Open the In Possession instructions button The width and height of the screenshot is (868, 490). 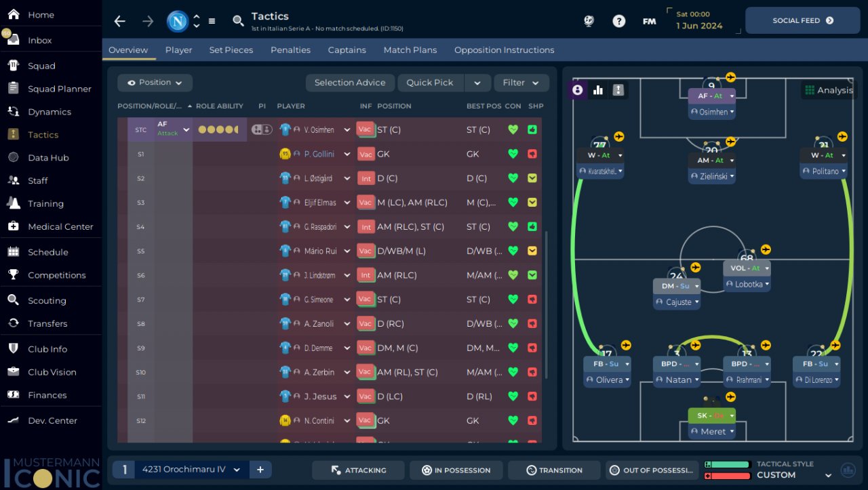pos(456,470)
